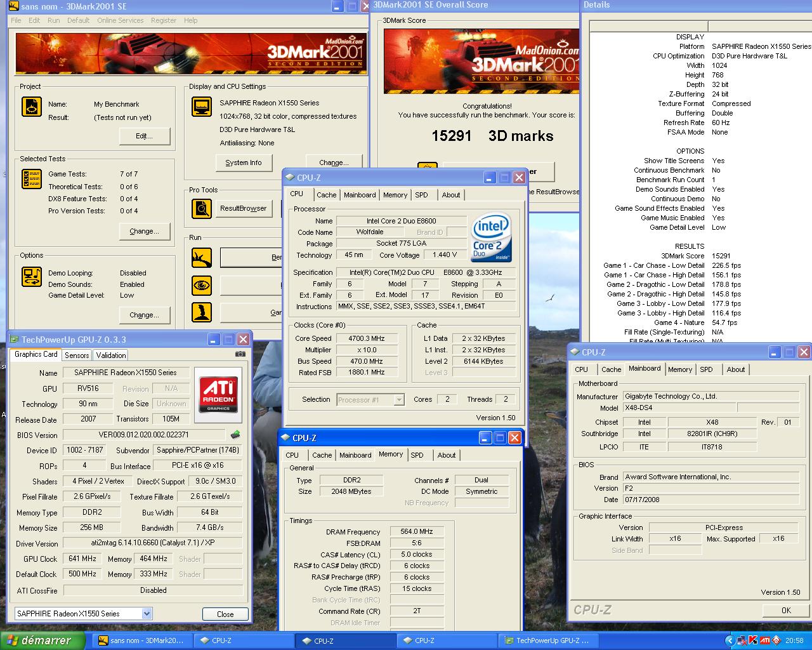Click the ResultBrowser button
This screenshot has width=812, height=650.
pos(243,208)
